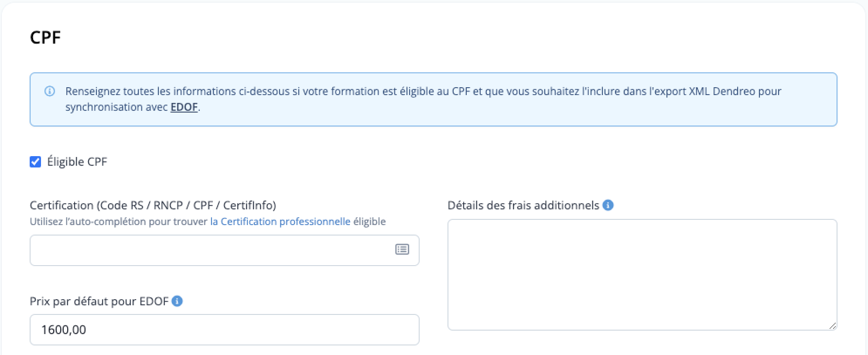Grab the textarea resize handle corner

point(833,326)
